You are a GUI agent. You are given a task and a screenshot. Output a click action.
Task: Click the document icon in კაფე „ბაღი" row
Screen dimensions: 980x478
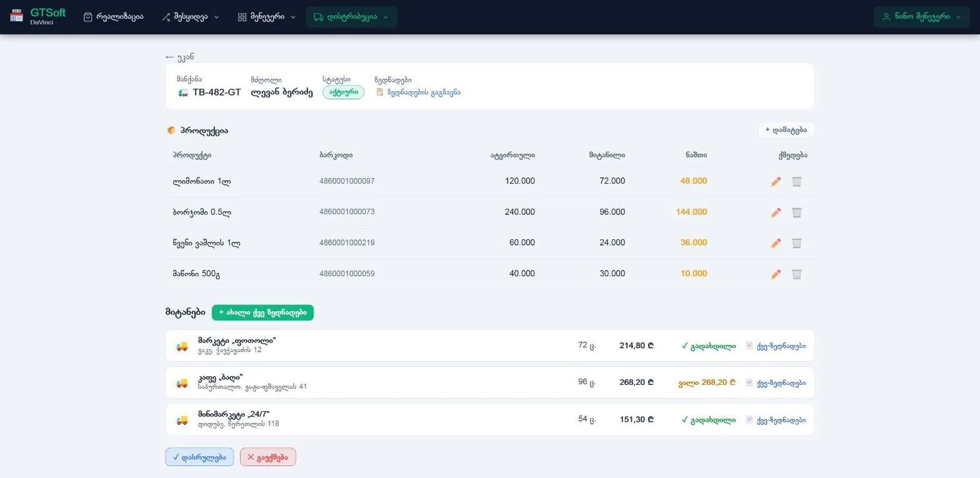tap(749, 382)
